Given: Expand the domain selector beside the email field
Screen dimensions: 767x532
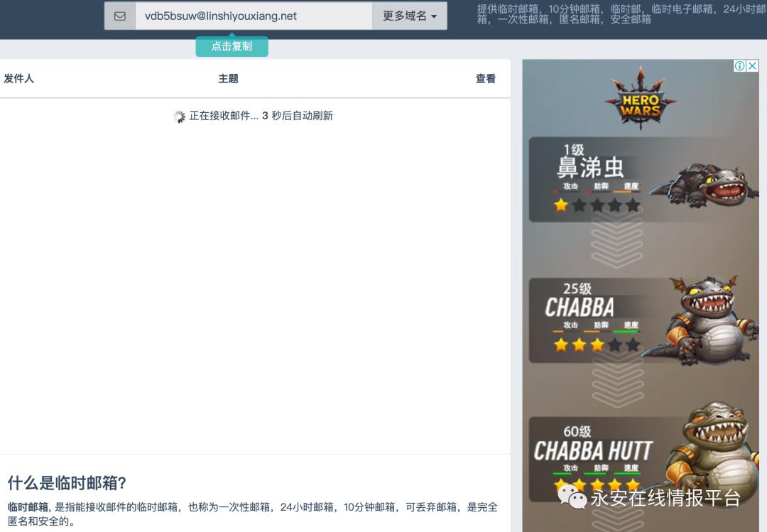Looking at the screenshot, I should 409,15.
